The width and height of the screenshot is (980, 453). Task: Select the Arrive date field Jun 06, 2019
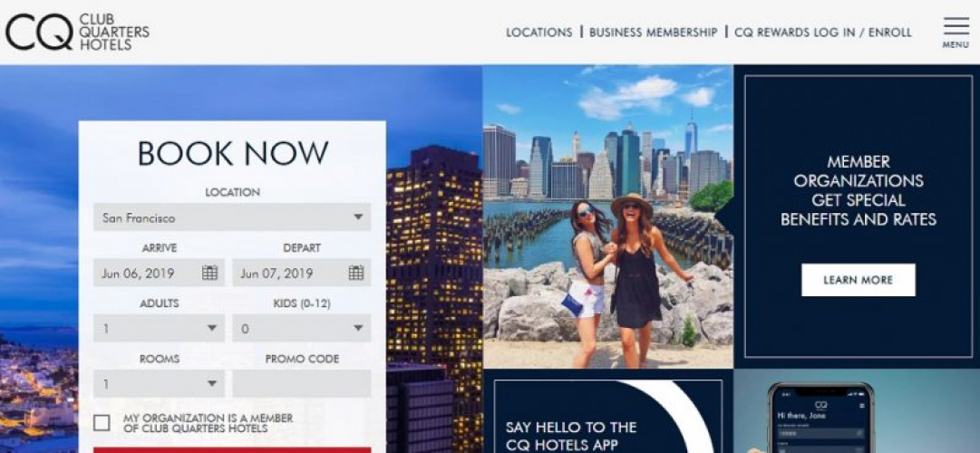[159, 273]
